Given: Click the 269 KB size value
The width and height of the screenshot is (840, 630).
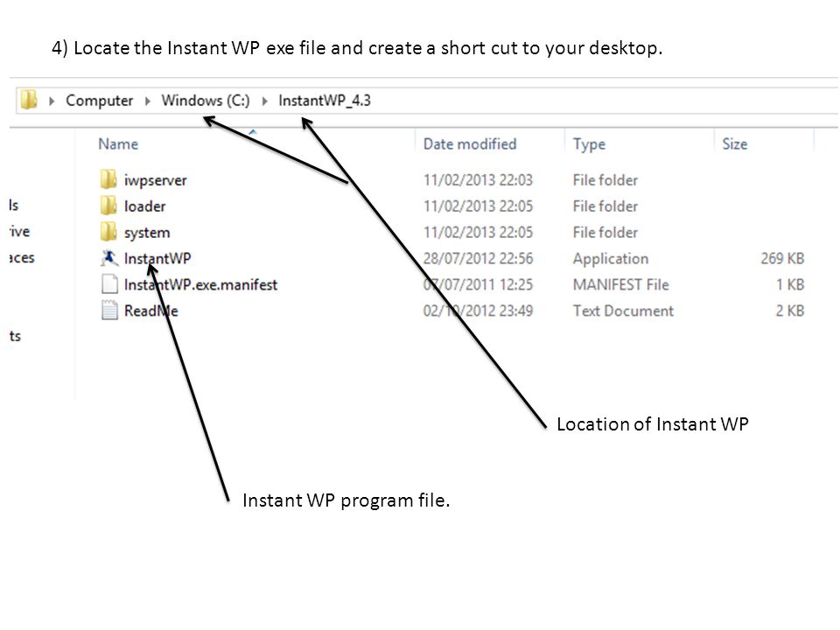Looking at the screenshot, I should click(x=782, y=259).
